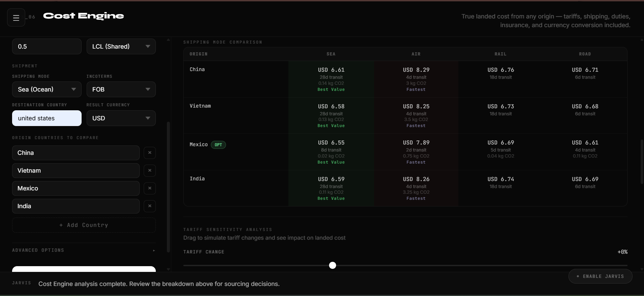The height and width of the screenshot is (296, 644).
Task: Click the main panel vertical scrollbar
Action: 642,162
